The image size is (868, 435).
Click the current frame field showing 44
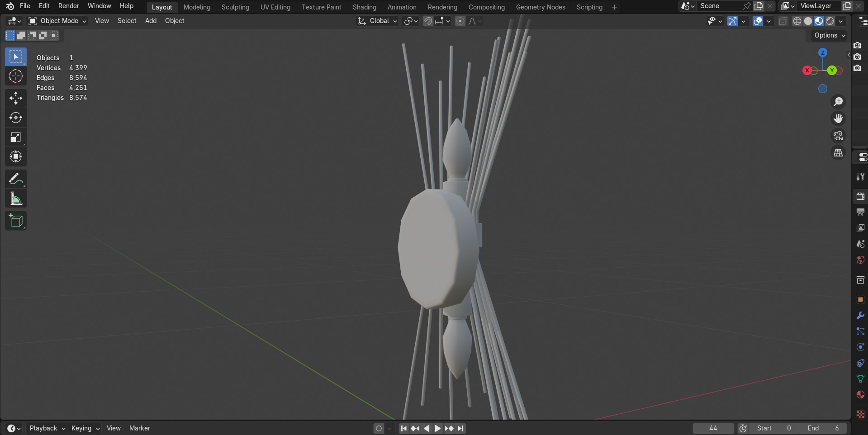pyautogui.click(x=713, y=428)
